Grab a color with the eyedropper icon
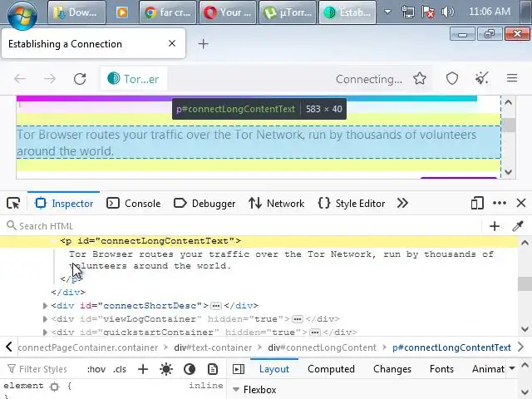Viewport: 532px width, 399px height. tap(518, 226)
